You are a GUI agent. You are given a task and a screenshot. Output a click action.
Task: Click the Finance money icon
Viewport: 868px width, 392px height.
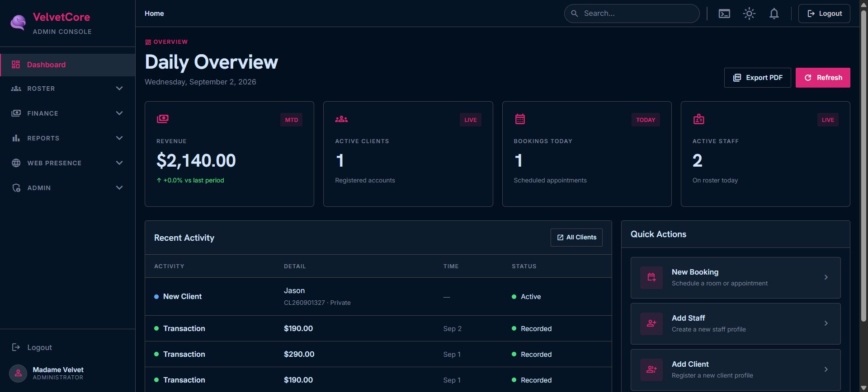coord(16,113)
